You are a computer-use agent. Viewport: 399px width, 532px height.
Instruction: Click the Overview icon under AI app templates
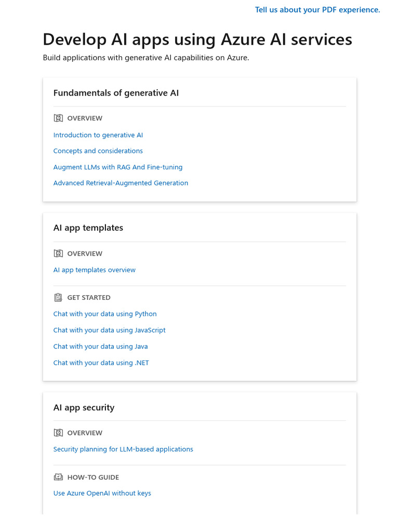(58, 254)
